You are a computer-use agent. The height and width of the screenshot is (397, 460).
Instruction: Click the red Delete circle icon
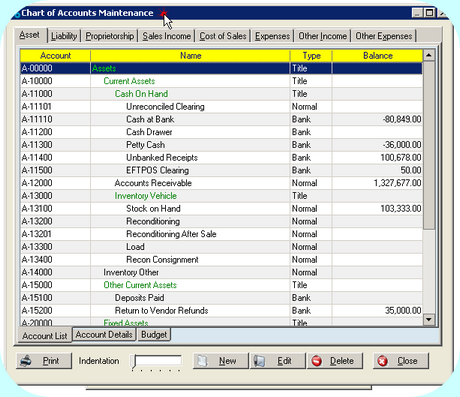pos(316,361)
